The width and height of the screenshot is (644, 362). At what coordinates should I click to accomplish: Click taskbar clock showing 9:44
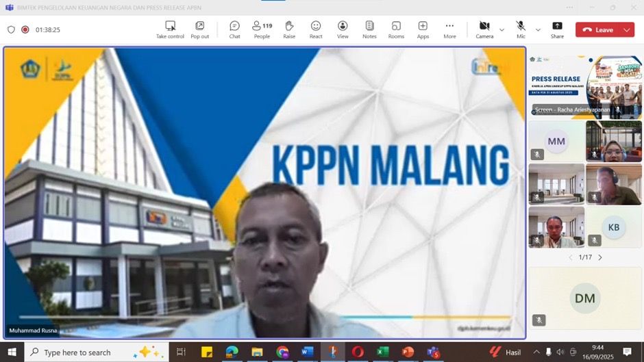click(598, 352)
